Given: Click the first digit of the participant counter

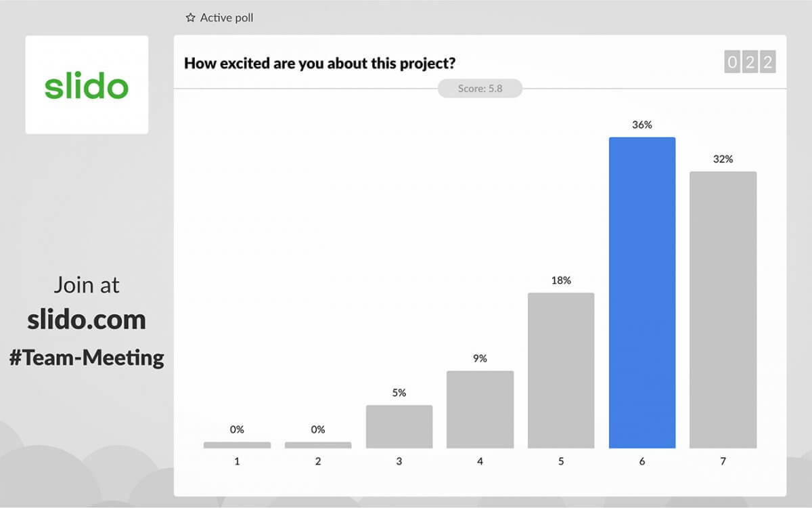Looking at the screenshot, I should point(731,62).
